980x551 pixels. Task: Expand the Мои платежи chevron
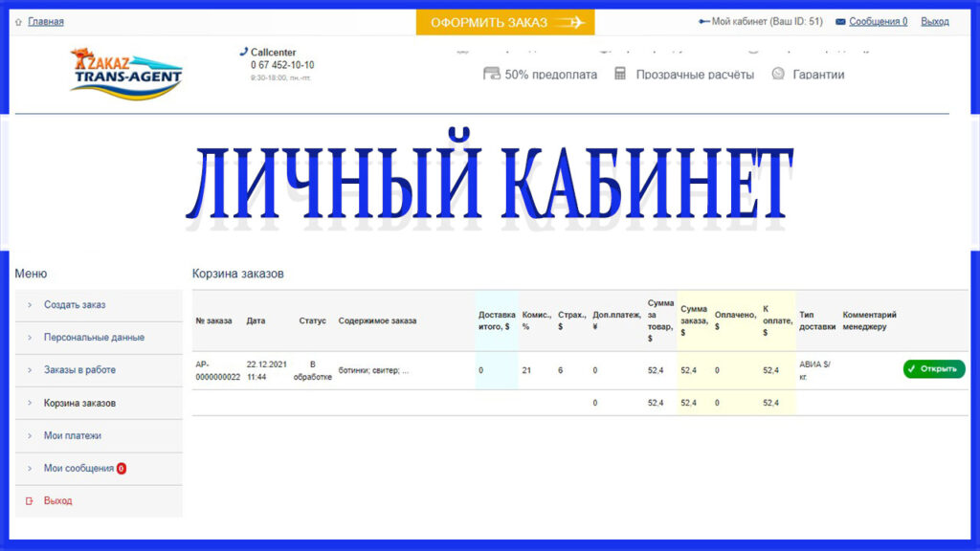tap(29, 436)
